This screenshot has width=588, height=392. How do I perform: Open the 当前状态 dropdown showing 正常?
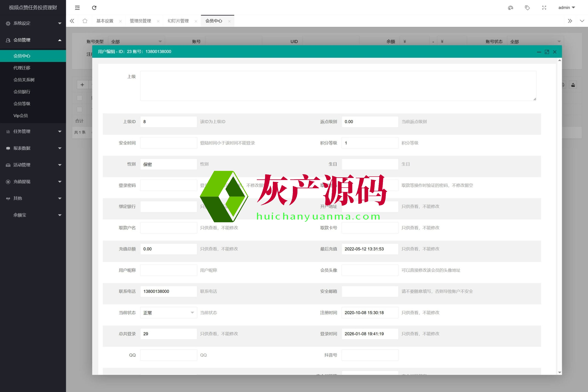click(168, 313)
